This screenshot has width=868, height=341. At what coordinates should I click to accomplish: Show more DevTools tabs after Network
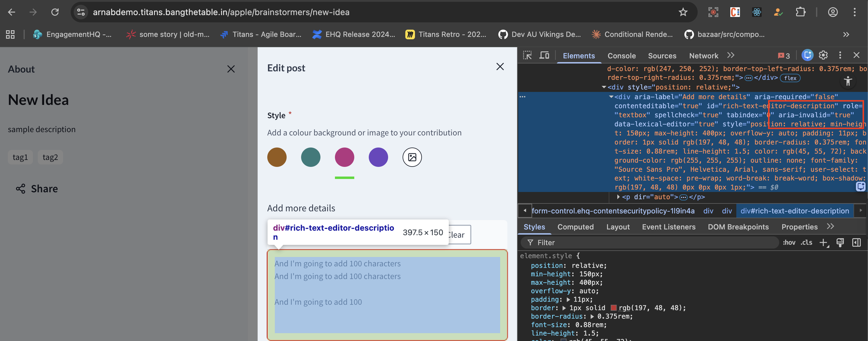pyautogui.click(x=731, y=55)
